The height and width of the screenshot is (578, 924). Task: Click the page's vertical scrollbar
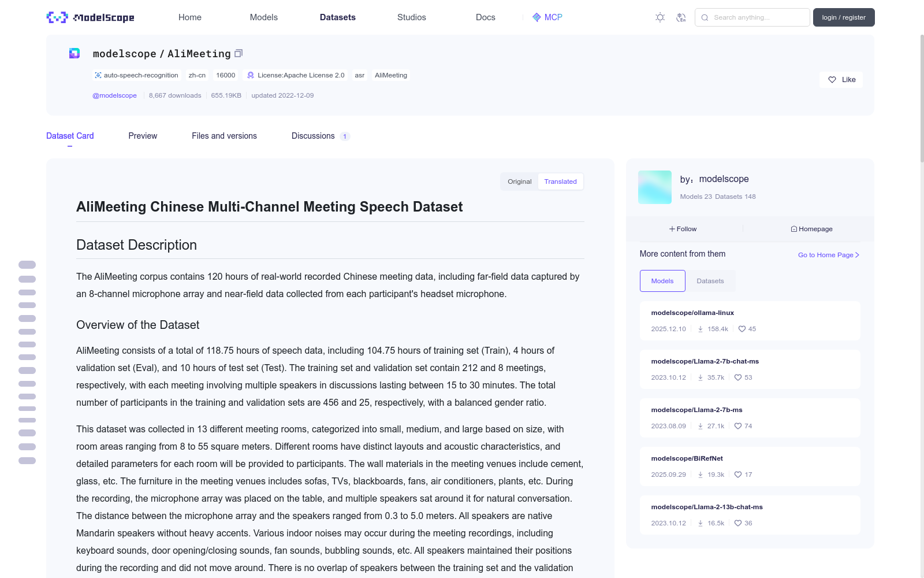pos(922,98)
